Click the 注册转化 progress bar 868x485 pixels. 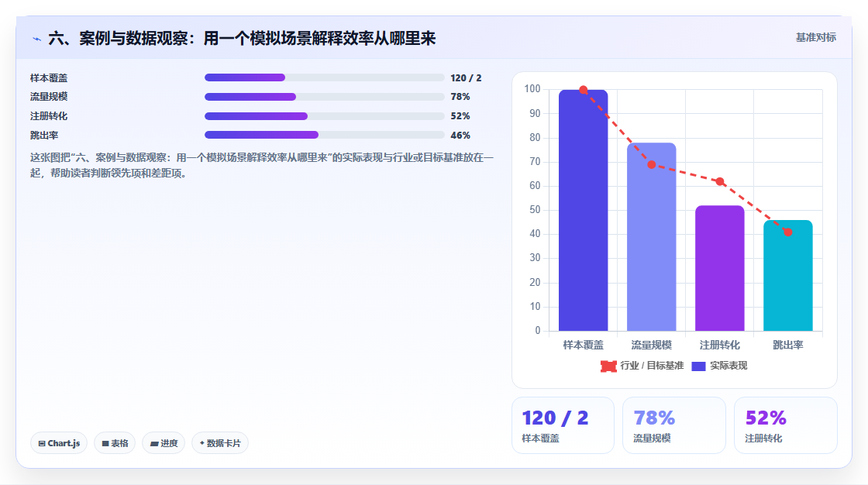coord(325,116)
